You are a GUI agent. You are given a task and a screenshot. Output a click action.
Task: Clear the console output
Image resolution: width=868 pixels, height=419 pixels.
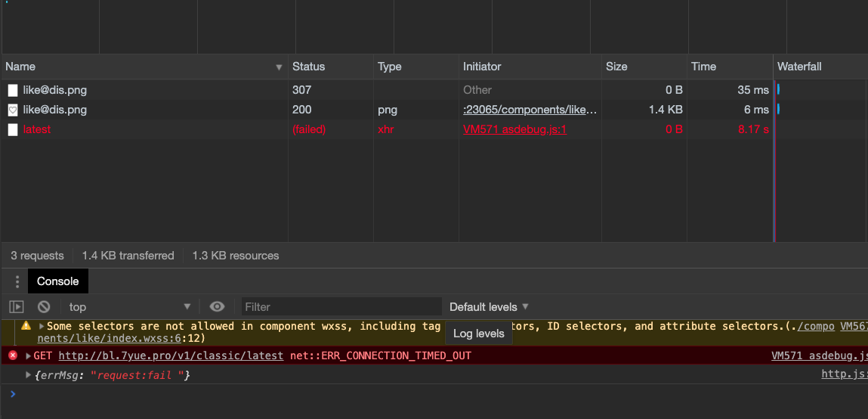[x=44, y=306]
